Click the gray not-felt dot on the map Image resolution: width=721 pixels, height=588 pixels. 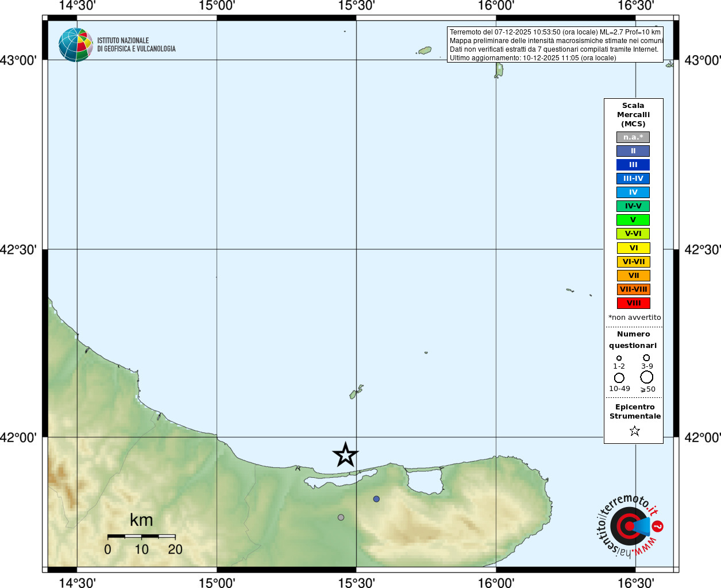pyautogui.click(x=341, y=517)
